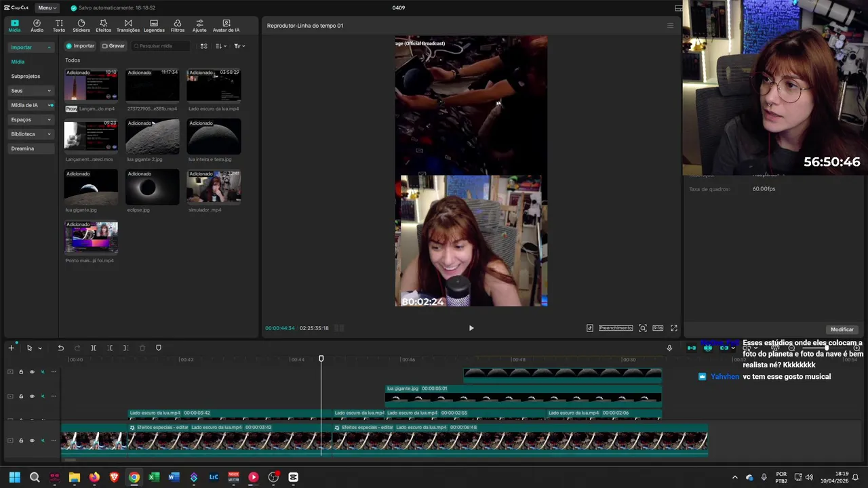
Task: Toggle the first magnet snap icon on timeline
Action: tap(692, 348)
